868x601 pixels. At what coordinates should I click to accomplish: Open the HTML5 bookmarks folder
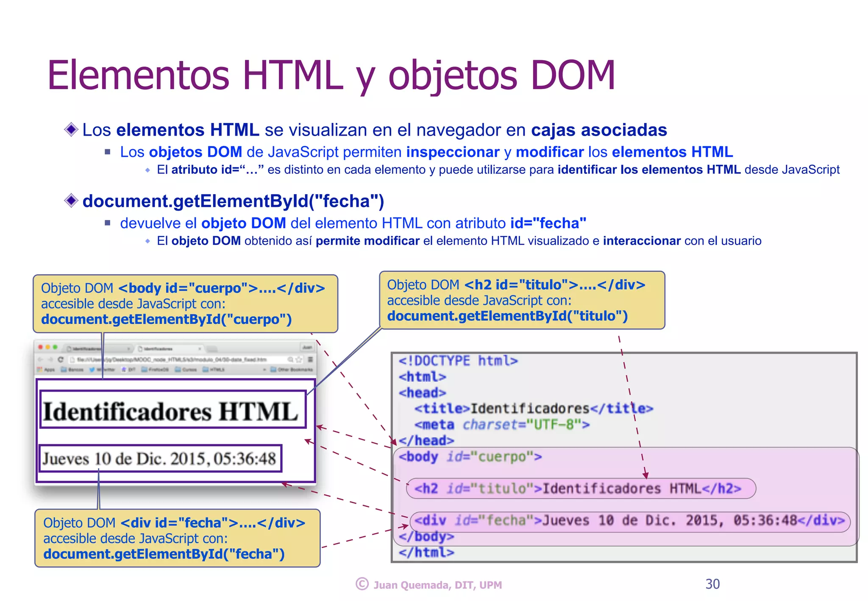(213, 370)
